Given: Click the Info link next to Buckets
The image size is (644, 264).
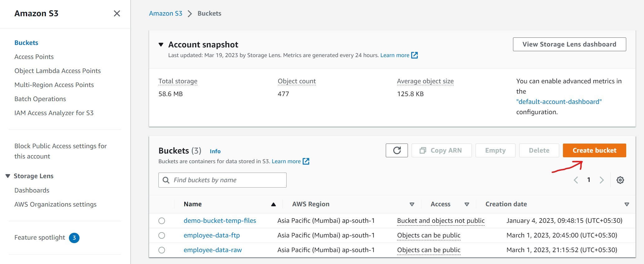Looking at the screenshot, I should click(215, 151).
